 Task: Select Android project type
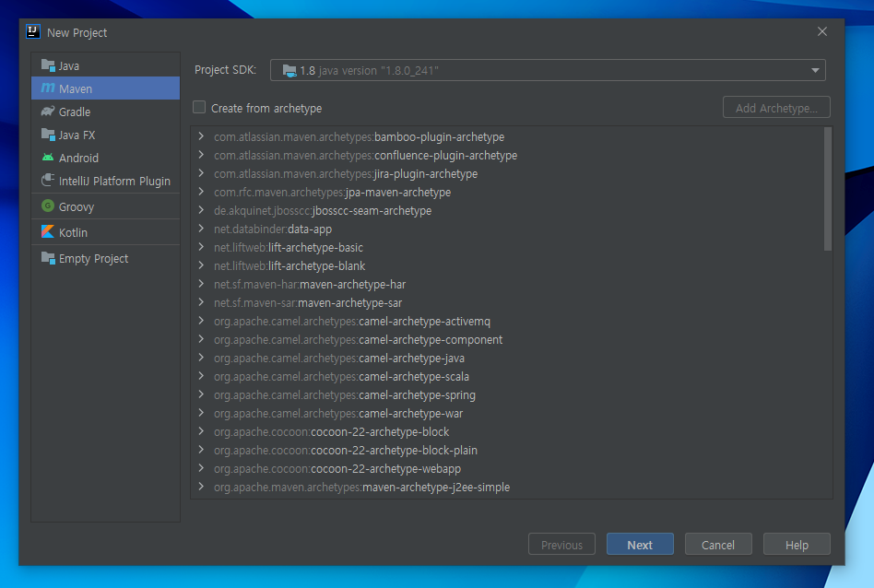coord(105,158)
